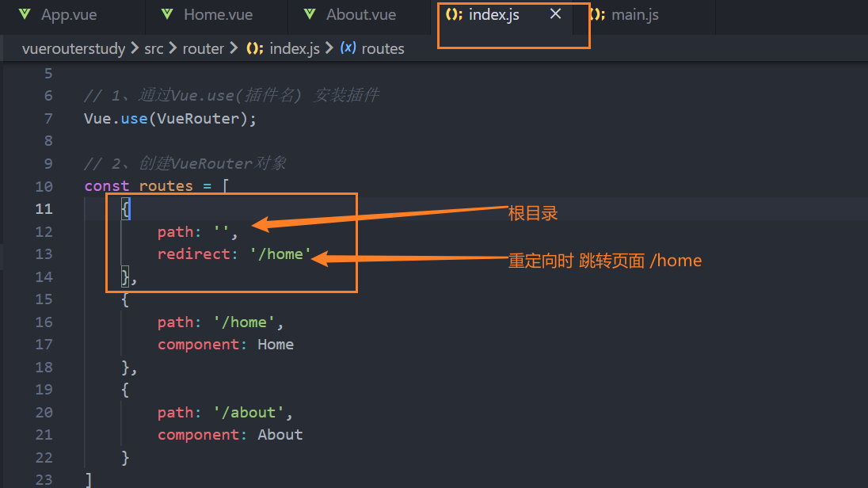Click the closing bracket on line 23
This screenshot has width=868, height=488.
(x=89, y=480)
